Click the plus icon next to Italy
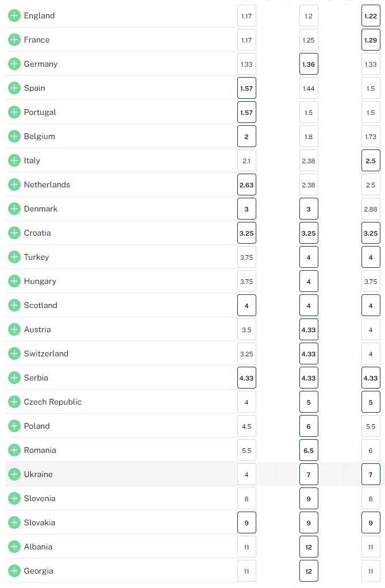 point(14,160)
